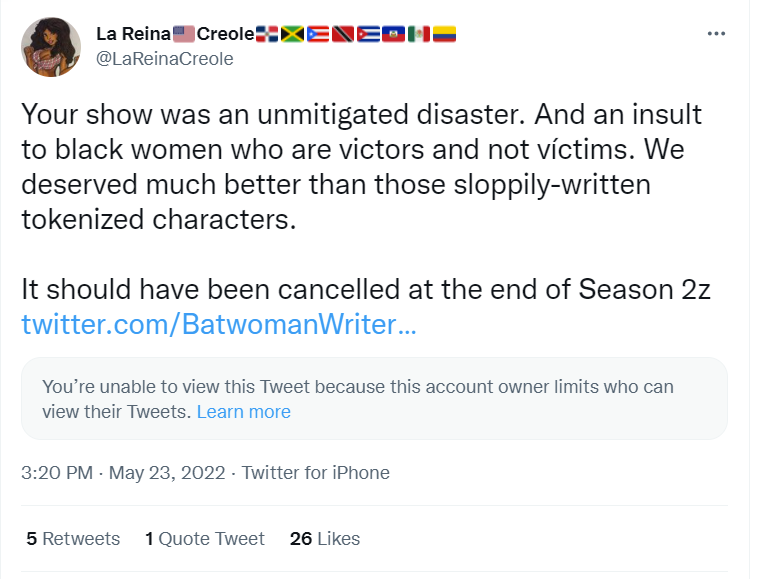Click the Learn more link
The height and width of the screenshot is (579, 762).
(243, 412)
